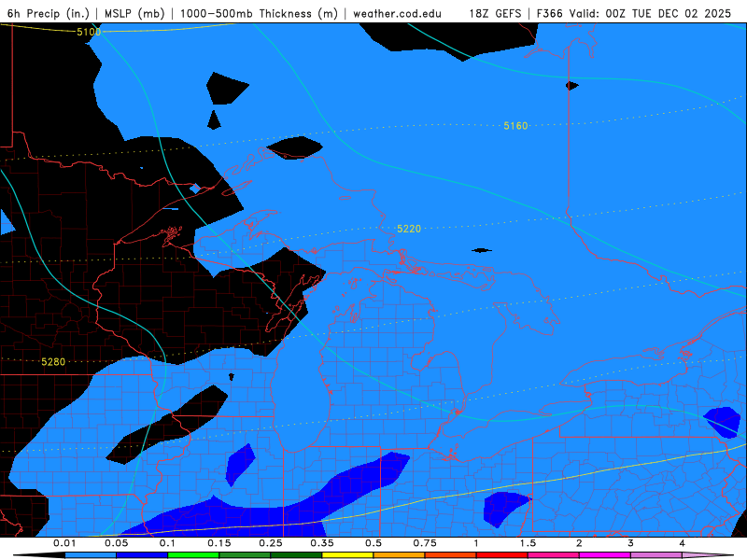Pick the light blue legend color segment
This screenshot has height=560, width=747.
[91, 555]
